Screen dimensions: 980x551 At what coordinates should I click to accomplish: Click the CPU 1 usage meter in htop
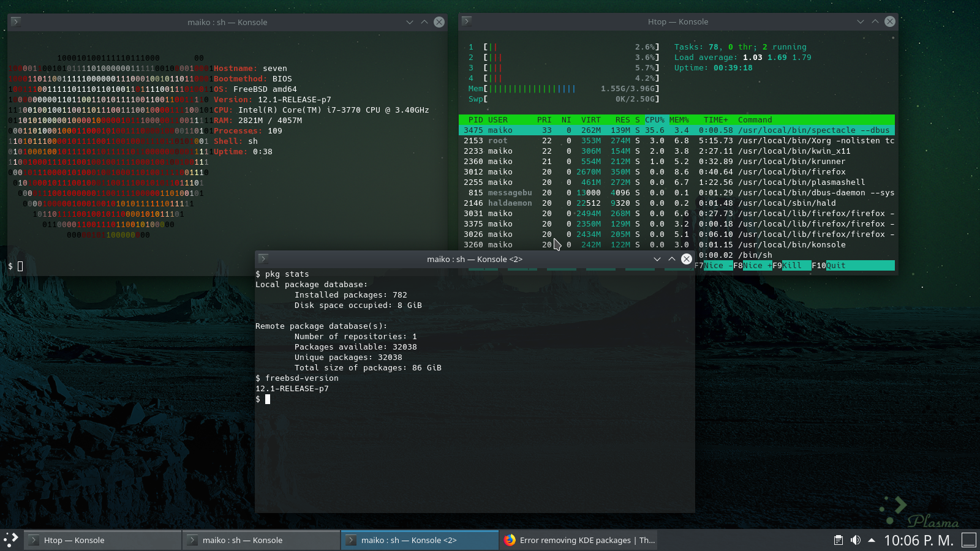pos(564,47)
